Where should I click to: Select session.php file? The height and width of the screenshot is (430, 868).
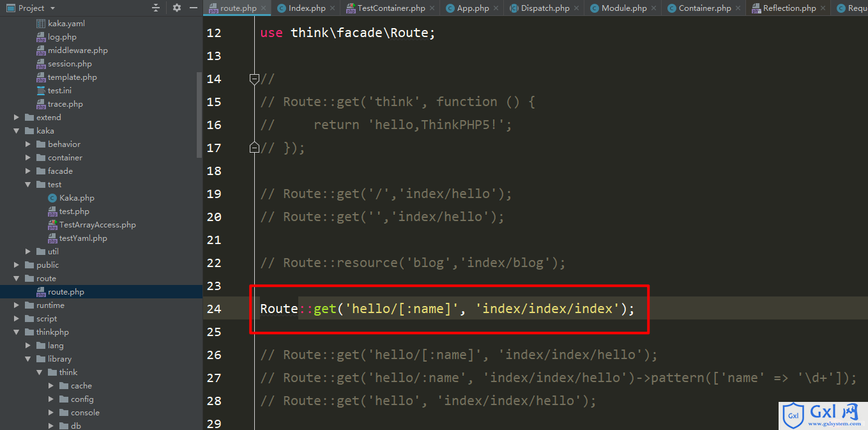point(70,64)
